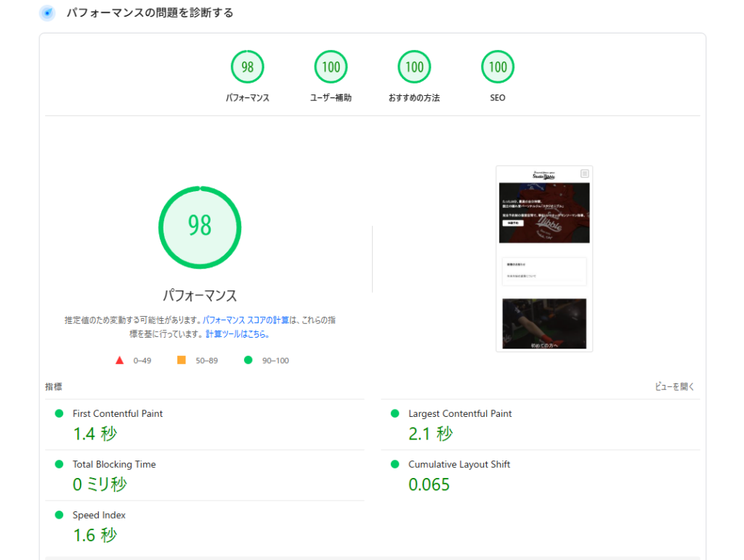Open the SEO score gauge
Image resolution: width=744 pixels, height=560 pixels.
[x=498, y=68]
